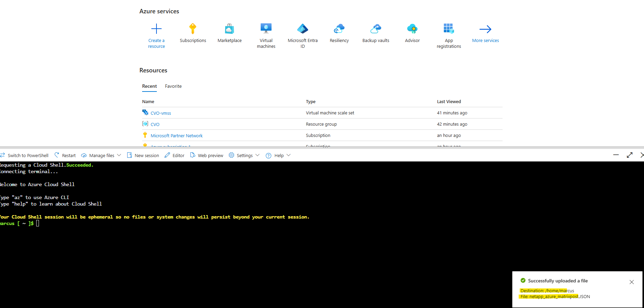Viewport: 644px width, 308px height.
Task: Click the Name column header
Action: [x=148, y=102]
